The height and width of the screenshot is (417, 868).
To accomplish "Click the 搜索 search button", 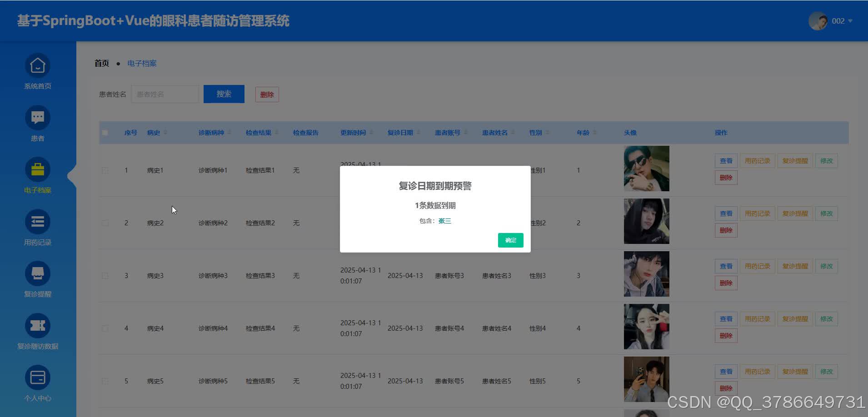I will [224, 94].
